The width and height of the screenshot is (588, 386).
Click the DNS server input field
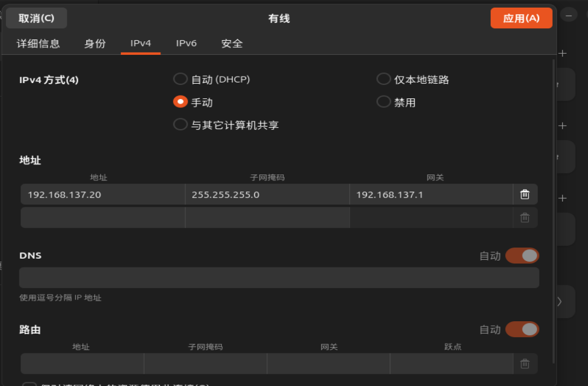click(280, 278)
